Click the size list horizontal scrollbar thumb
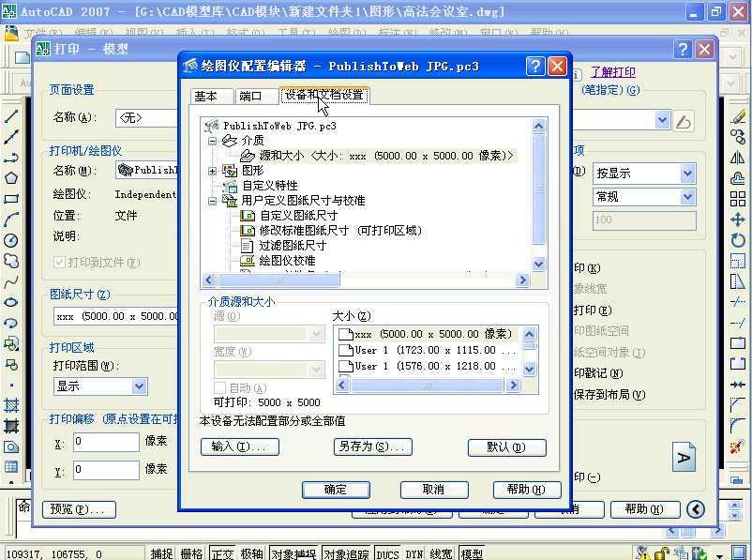 click(x=427, y=385)
